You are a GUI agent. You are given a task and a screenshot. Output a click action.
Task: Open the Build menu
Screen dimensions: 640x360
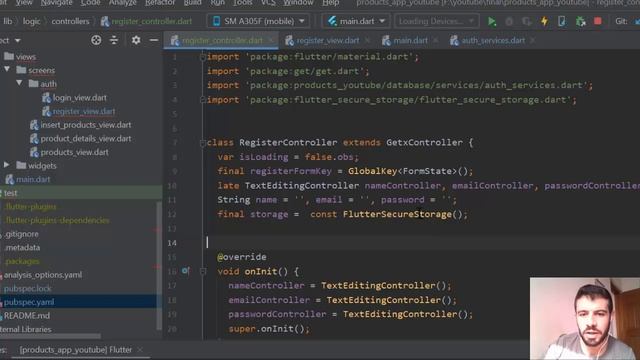(192, 3)
